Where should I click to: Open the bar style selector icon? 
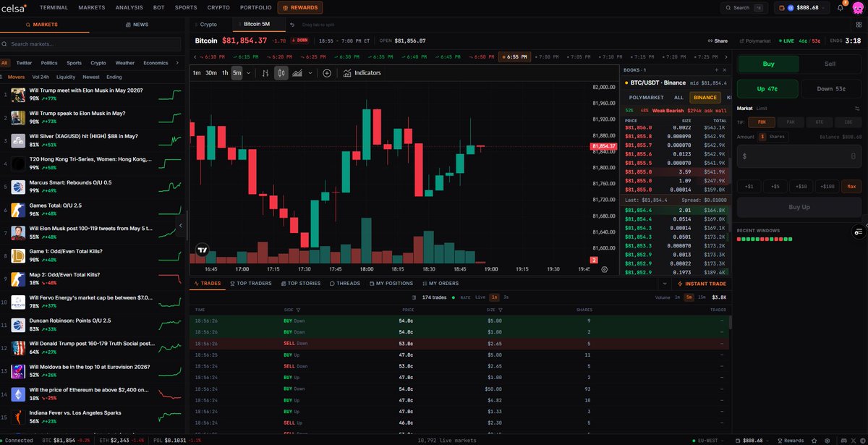tap(265, 73)
